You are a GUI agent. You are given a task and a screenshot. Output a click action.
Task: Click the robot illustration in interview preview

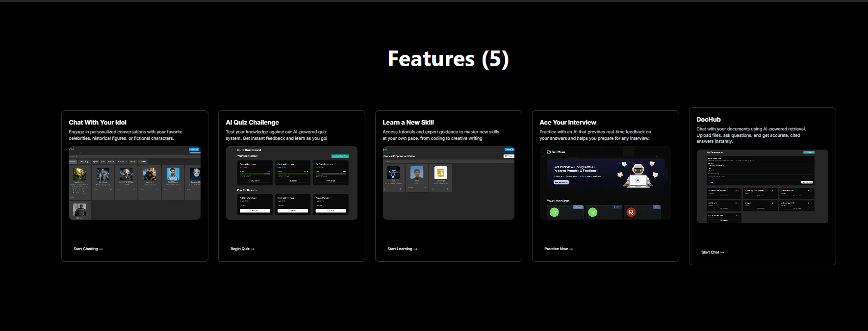click(x=638, y=176)
